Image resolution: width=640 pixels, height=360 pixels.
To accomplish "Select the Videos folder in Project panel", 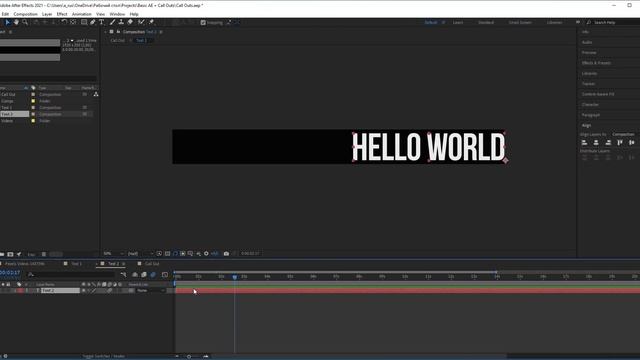I will click(7, 121).
